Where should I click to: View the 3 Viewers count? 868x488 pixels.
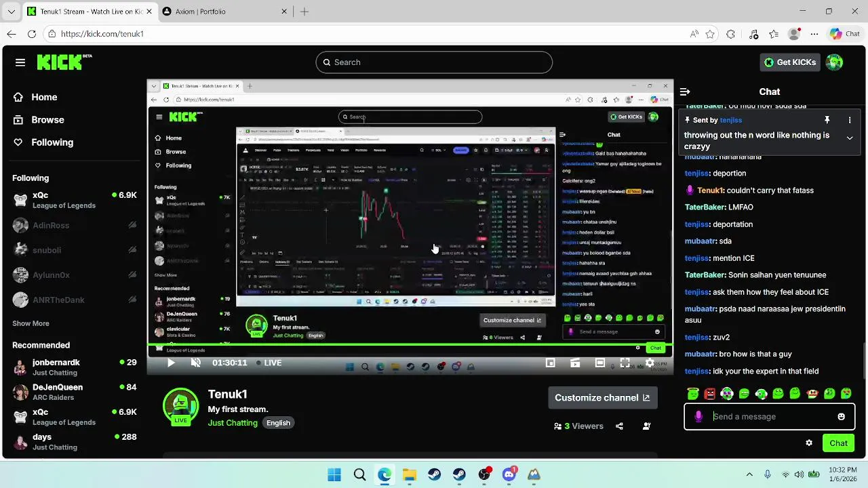(x=578, y=426)
